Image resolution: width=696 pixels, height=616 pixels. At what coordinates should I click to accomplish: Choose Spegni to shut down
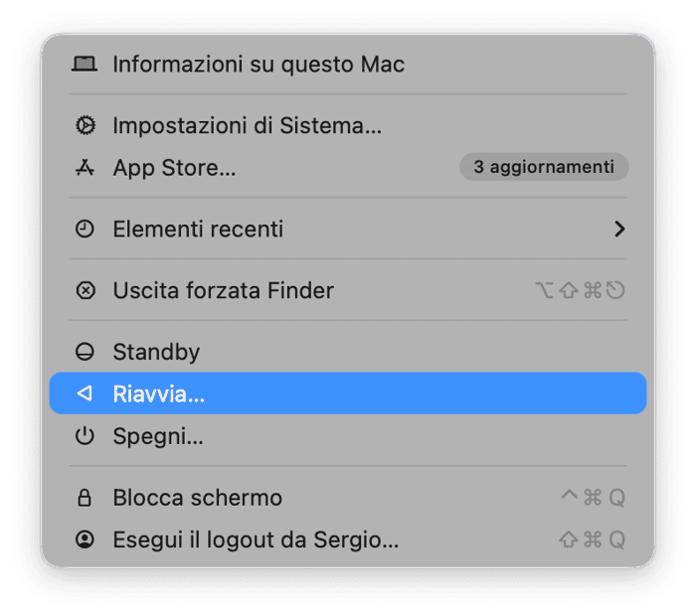point(158,436)
